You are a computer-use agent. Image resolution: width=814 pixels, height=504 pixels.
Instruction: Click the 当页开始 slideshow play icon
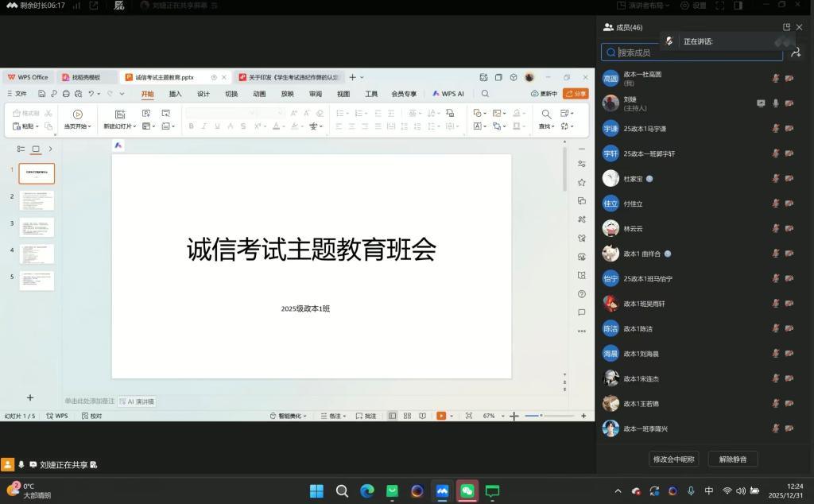(77, 114)
